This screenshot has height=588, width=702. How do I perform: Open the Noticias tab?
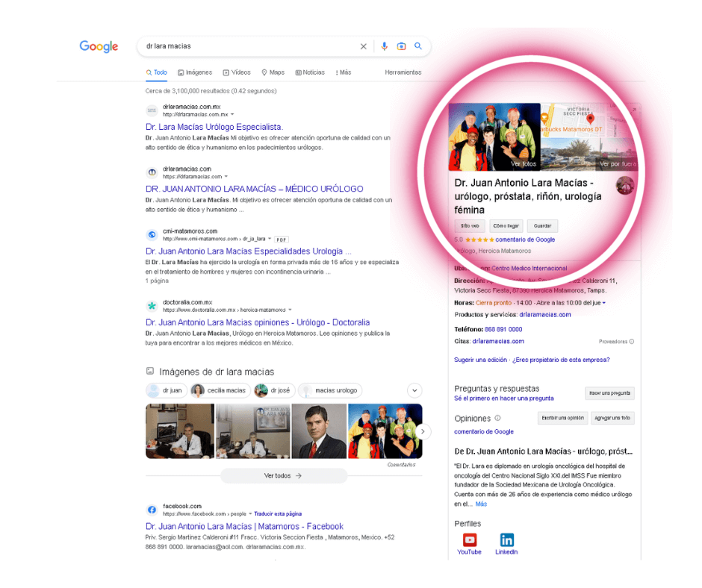310,72
